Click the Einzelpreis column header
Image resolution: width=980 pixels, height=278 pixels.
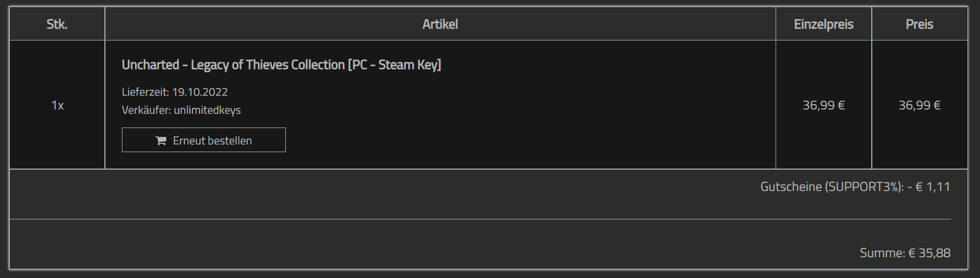click(x=823, y=24)
